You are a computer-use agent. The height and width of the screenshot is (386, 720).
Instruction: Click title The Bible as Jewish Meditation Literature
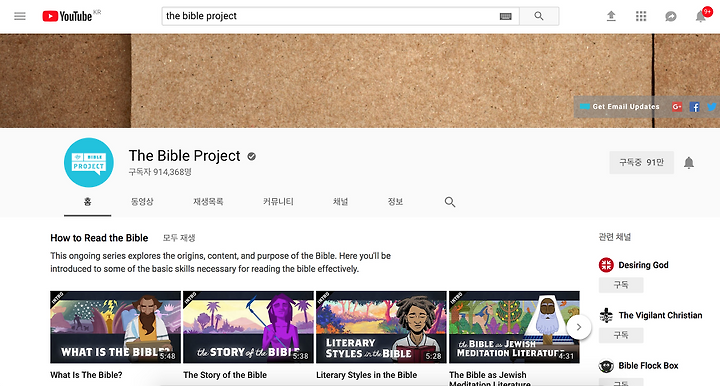[489, 379]
